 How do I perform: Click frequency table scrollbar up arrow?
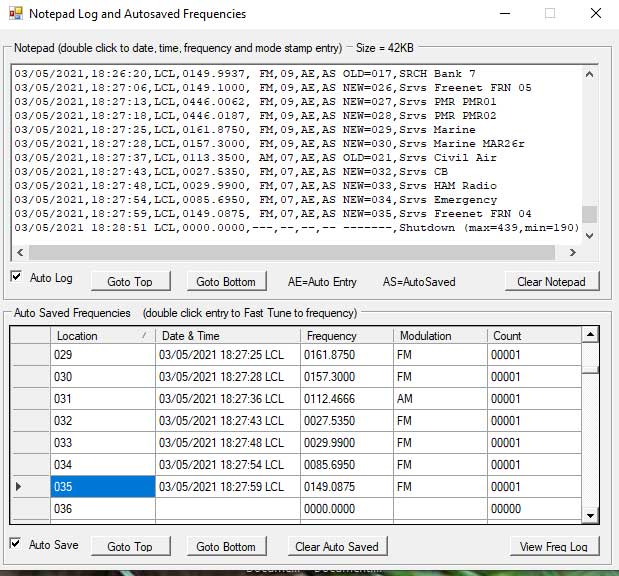(x=590, y=335)
